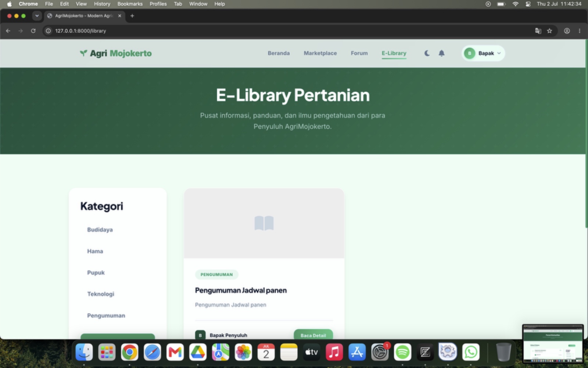This screenshot has height=368, width=588.
Task: Open Chrome three-dot menu
Action: (580, 31)
